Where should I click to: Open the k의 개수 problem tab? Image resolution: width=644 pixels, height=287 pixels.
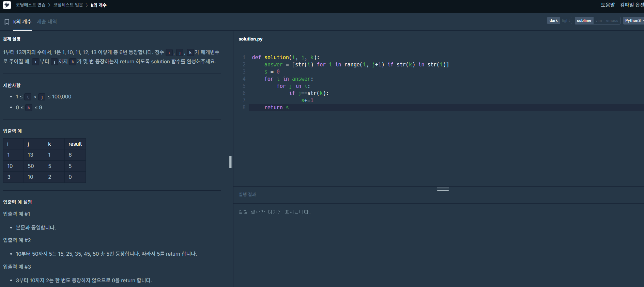pos(22,21)
